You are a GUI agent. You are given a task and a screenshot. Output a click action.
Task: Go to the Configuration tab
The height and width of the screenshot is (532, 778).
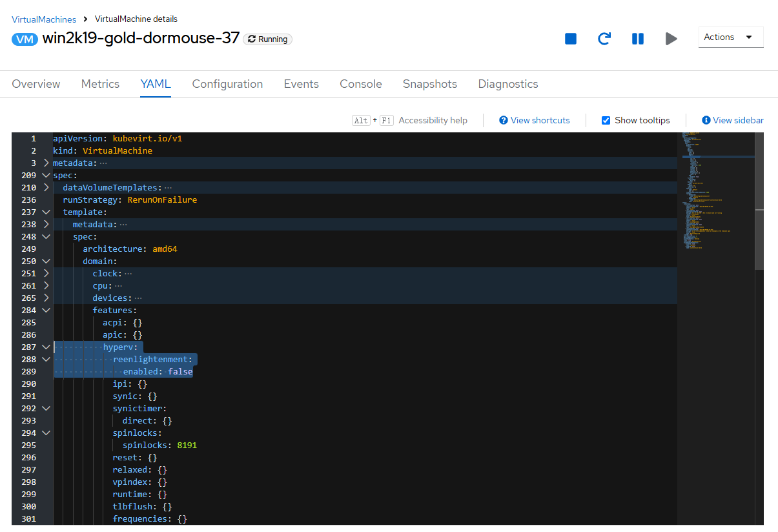pyautogui.click(x=227, y=84)
